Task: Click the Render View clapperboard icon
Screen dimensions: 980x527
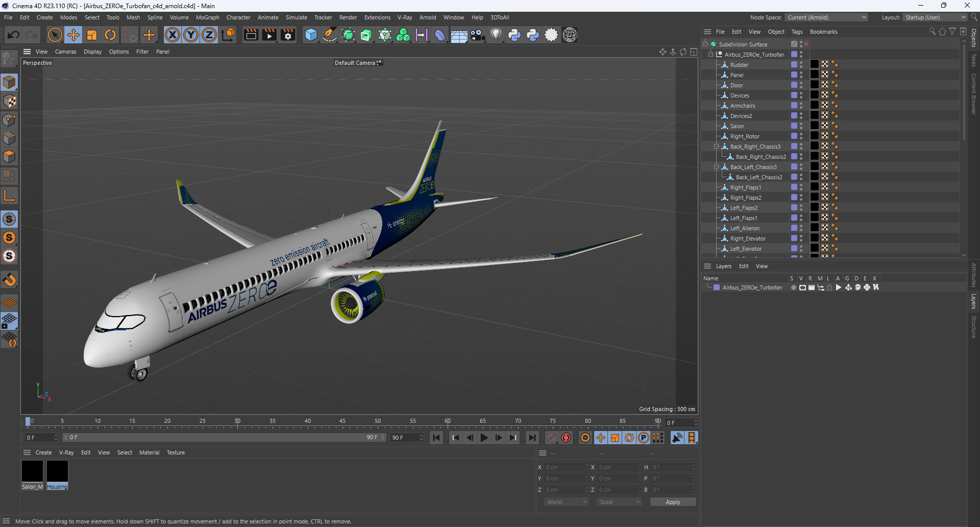Action: pos(251,35)
